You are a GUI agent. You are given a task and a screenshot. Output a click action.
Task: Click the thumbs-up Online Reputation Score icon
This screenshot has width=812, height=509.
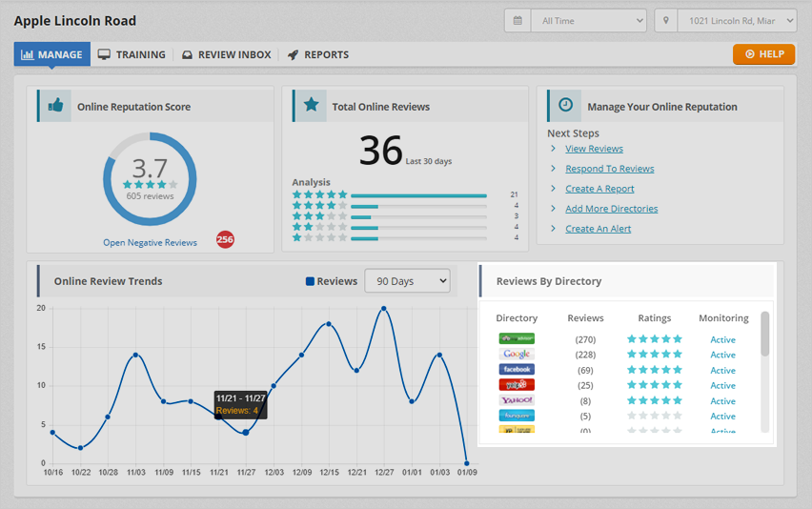coord(56,106)
